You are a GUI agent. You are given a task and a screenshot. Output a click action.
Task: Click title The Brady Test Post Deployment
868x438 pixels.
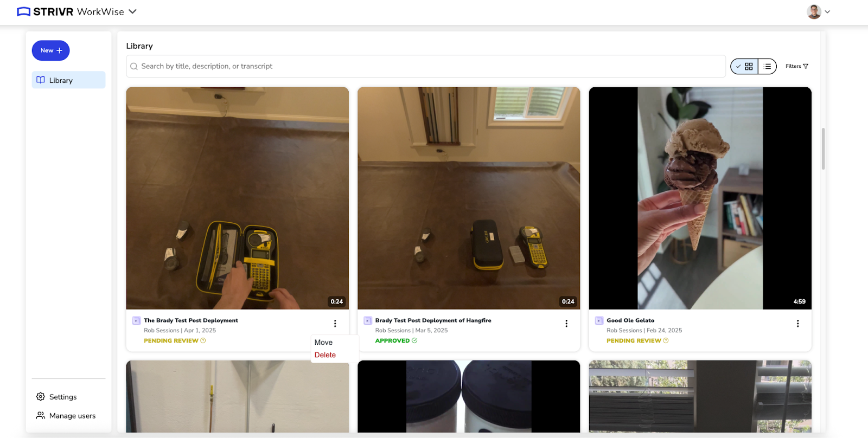point(191,320)
